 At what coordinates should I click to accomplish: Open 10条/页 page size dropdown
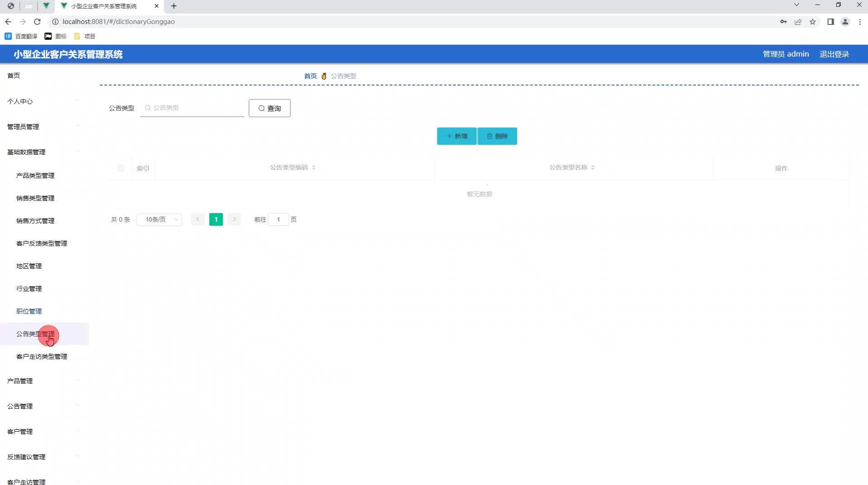click(159, 219)
